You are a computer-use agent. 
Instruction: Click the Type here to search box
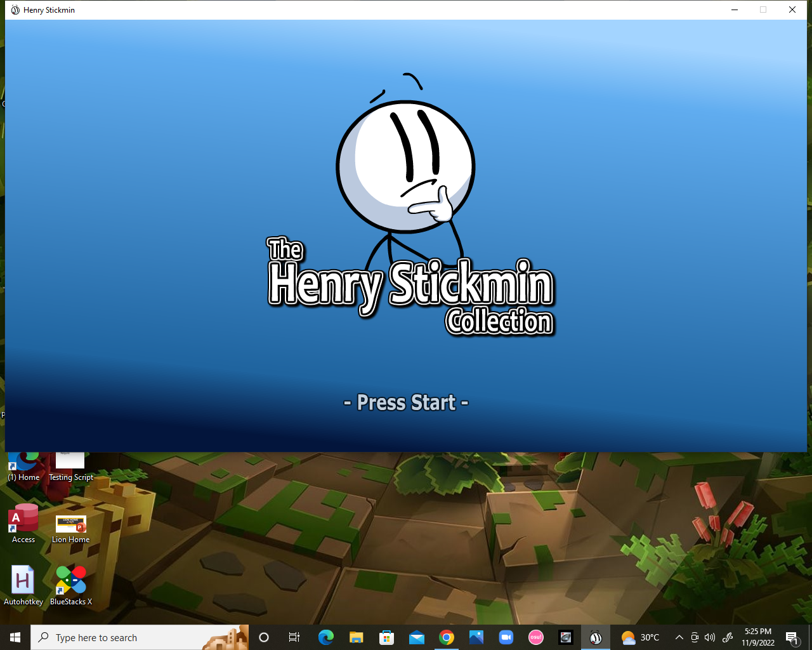140,637
